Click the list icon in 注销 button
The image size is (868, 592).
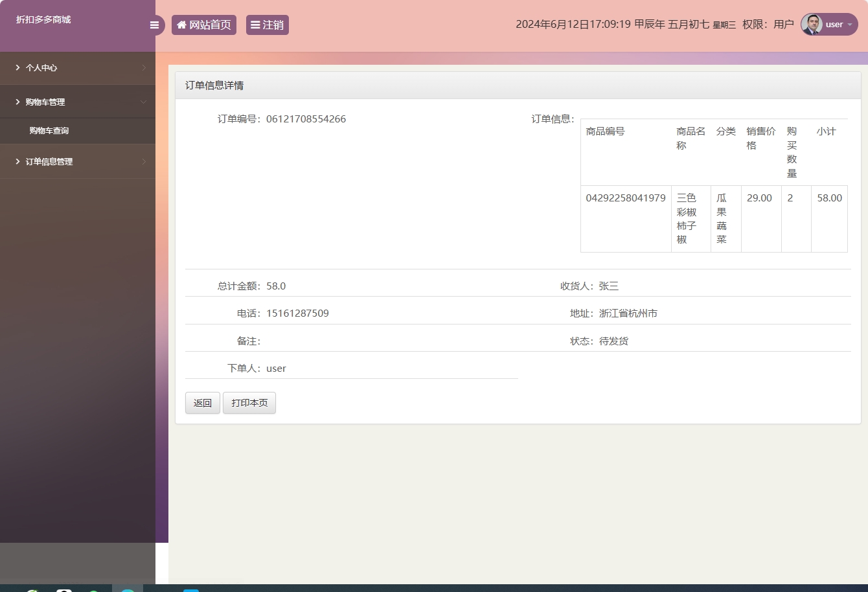pos(255,25)
